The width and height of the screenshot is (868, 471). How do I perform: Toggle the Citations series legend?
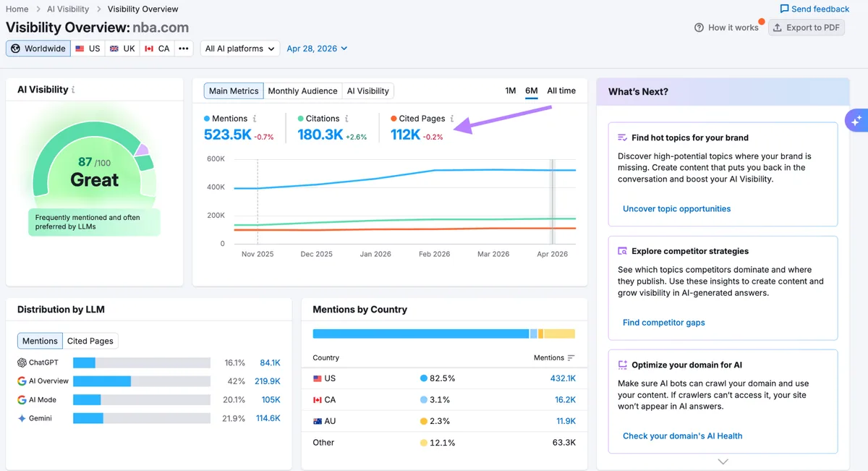(318, 119)
